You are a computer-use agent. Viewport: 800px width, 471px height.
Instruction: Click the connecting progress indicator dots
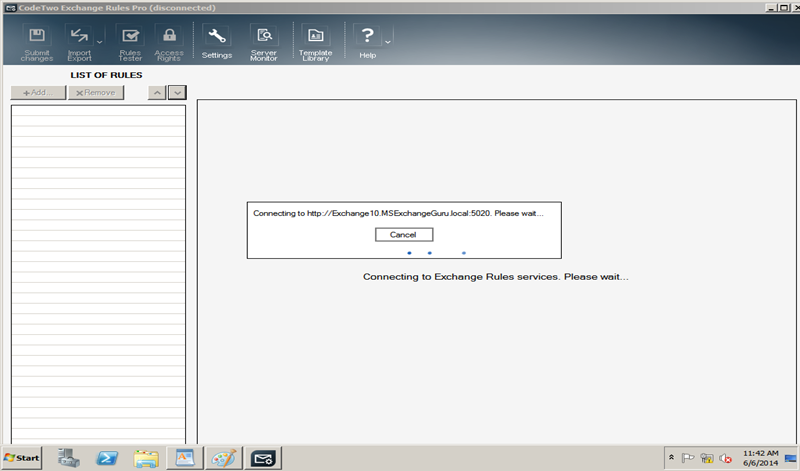[436, 253]
